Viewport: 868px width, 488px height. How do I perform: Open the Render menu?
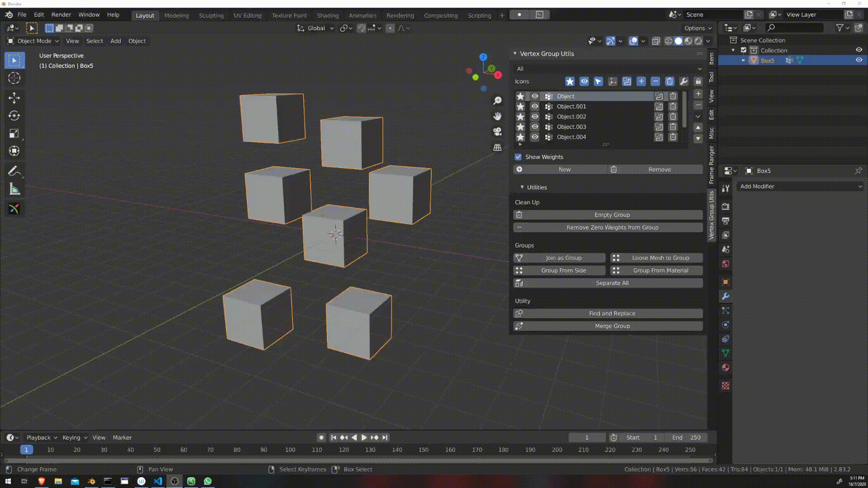click(61, 15)
